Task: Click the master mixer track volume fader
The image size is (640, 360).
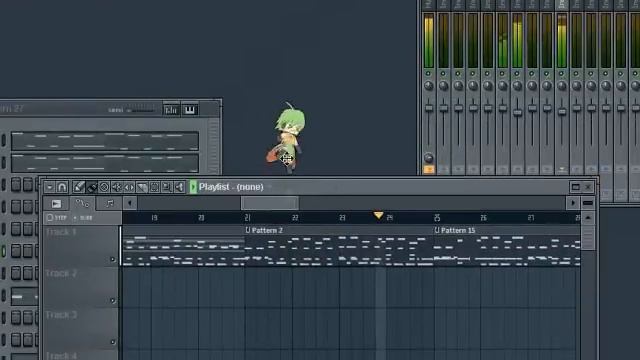Action: (429, 108)
